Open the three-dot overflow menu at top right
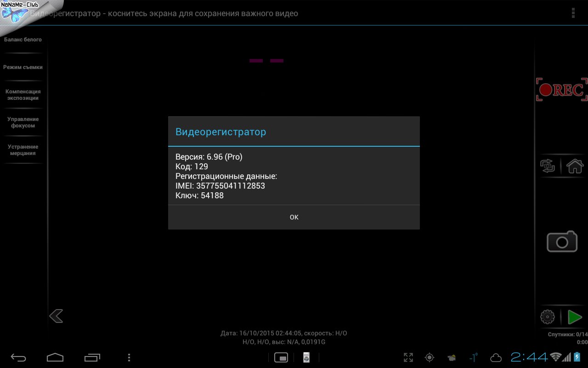Viewport: 588px width, 368px height. click(x=573, y=13)
